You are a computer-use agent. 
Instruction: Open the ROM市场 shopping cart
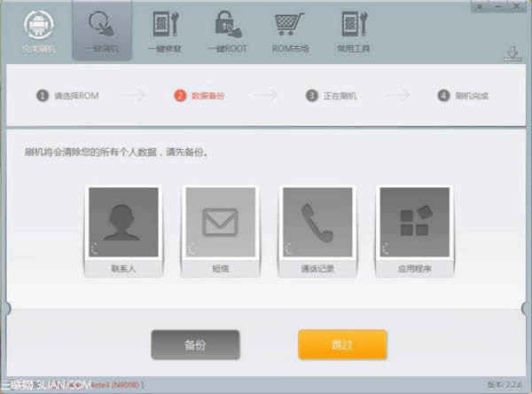287,28
